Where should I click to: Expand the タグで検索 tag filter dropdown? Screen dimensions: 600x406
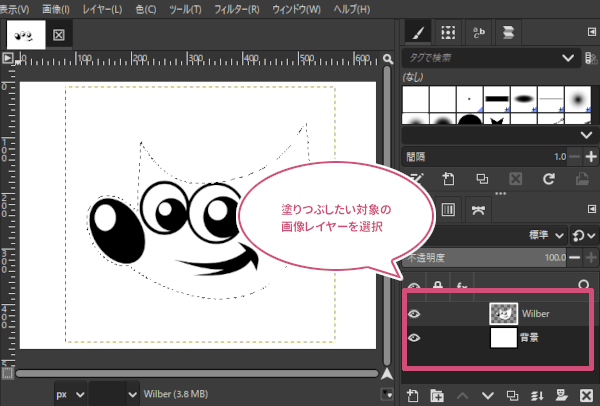click(567, 58)
